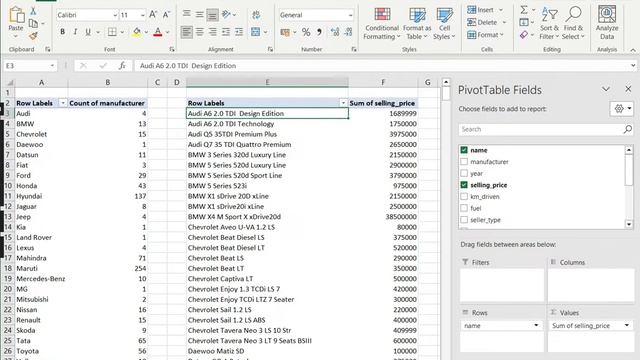The width and height of the screenshot is (640, 360).
Task: Toggle Italic formatting
Action: pos(75,32)
